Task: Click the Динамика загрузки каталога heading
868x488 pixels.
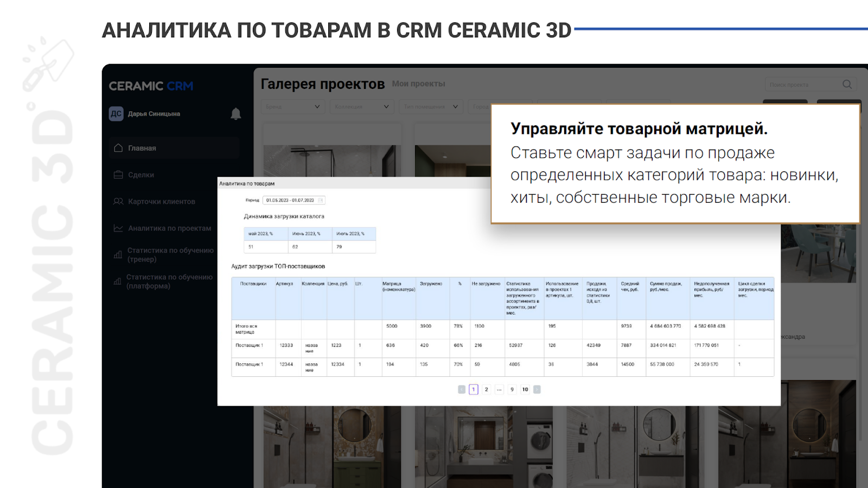Action: [x=284, y=216]
